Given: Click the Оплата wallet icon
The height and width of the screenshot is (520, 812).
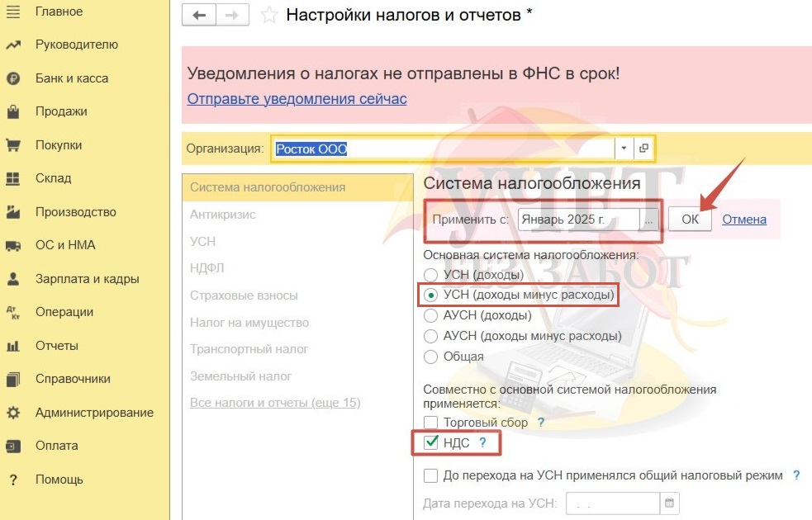Looking at the screenshot, I should (x=13, y=446).
